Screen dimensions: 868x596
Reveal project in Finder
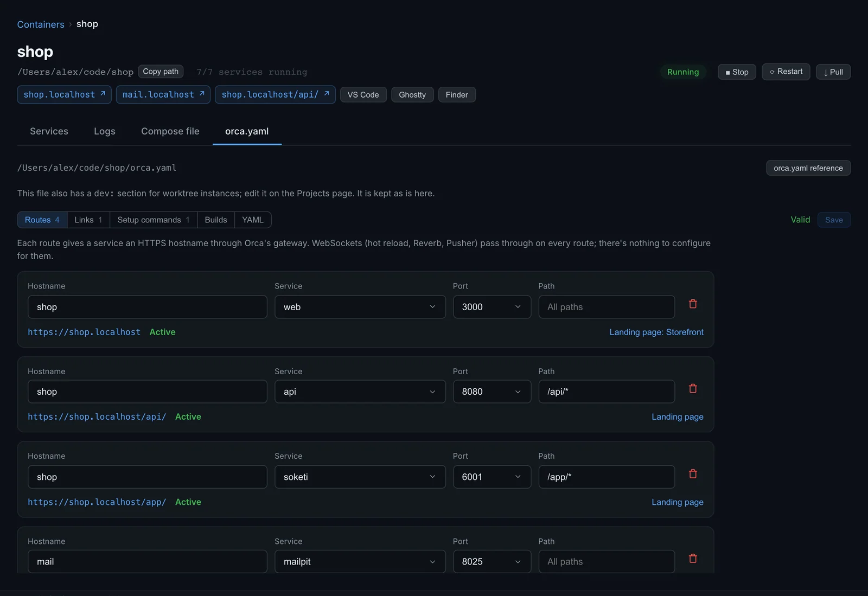457,94
